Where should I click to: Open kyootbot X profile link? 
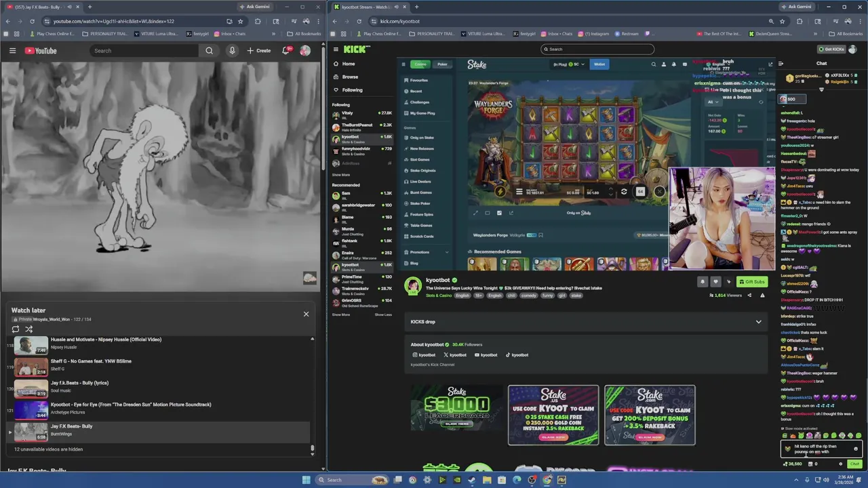(455, 355)
